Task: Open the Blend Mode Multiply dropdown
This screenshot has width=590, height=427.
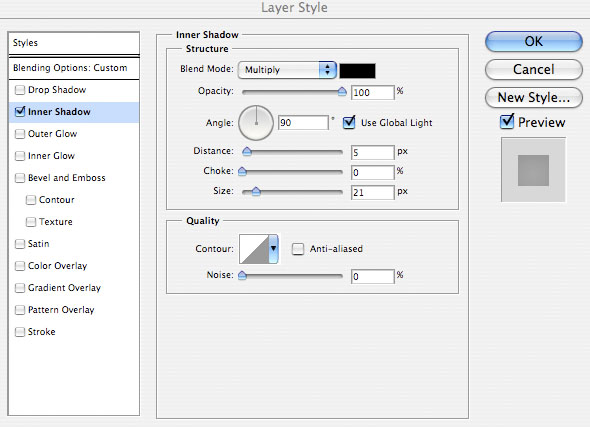Action: tap(287, 70)
